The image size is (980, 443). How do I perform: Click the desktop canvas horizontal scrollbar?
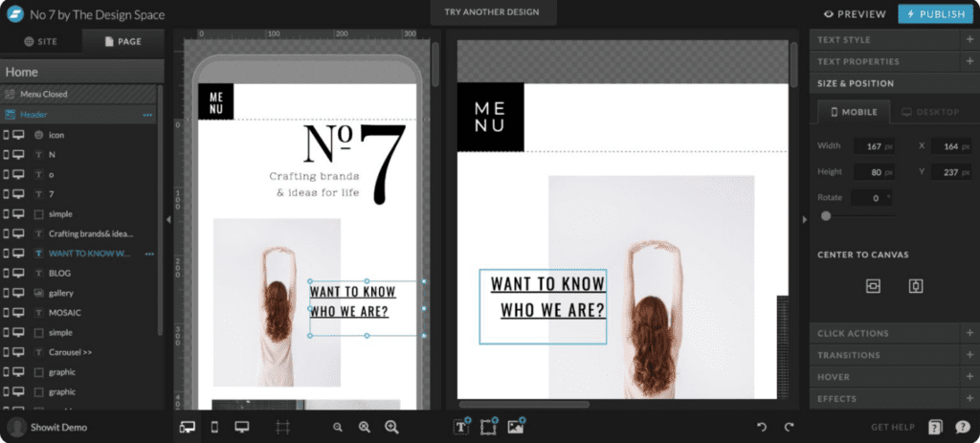click(523, 405)
